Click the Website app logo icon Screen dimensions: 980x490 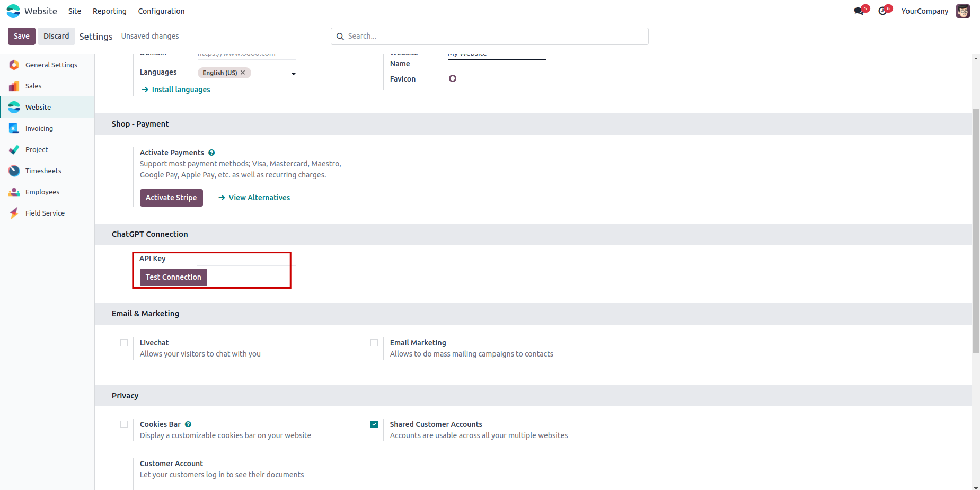13,11
